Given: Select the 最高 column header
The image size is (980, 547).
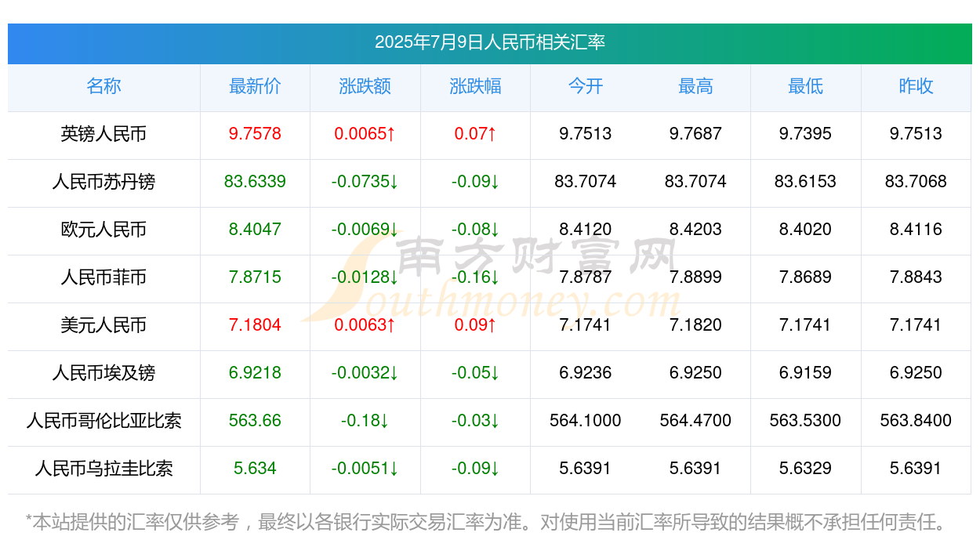Looking at the screenshot, I should [695, 86].
